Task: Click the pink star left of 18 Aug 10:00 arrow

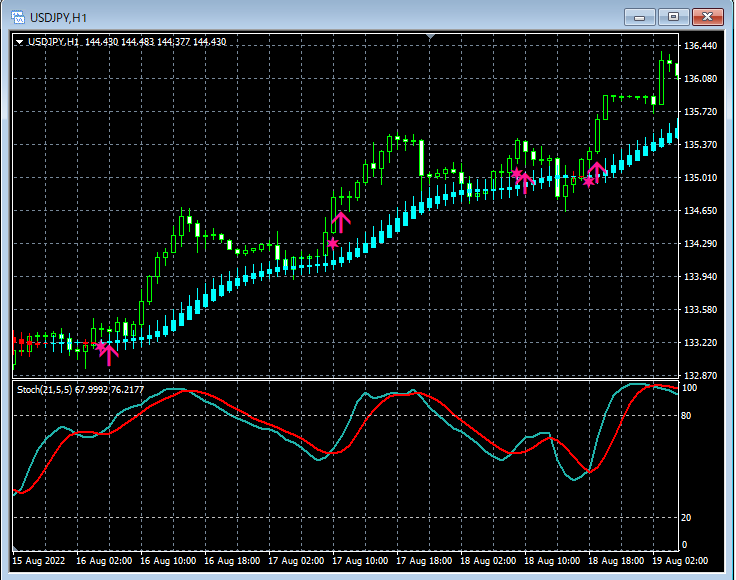Action: [588, 182]
